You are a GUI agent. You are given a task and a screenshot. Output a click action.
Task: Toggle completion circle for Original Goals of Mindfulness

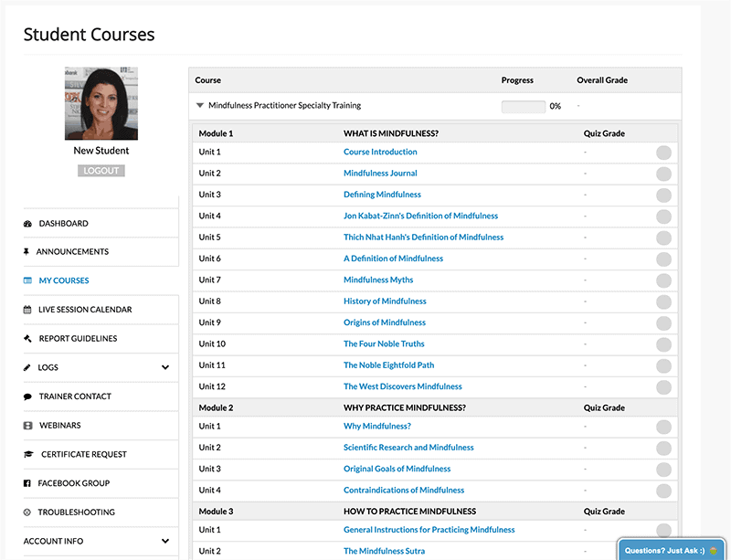663,470
